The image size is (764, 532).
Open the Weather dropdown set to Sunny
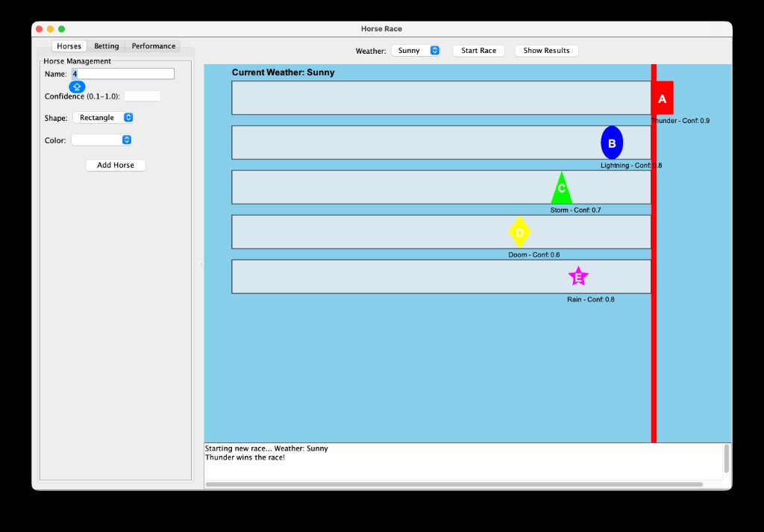click(416, 51)
